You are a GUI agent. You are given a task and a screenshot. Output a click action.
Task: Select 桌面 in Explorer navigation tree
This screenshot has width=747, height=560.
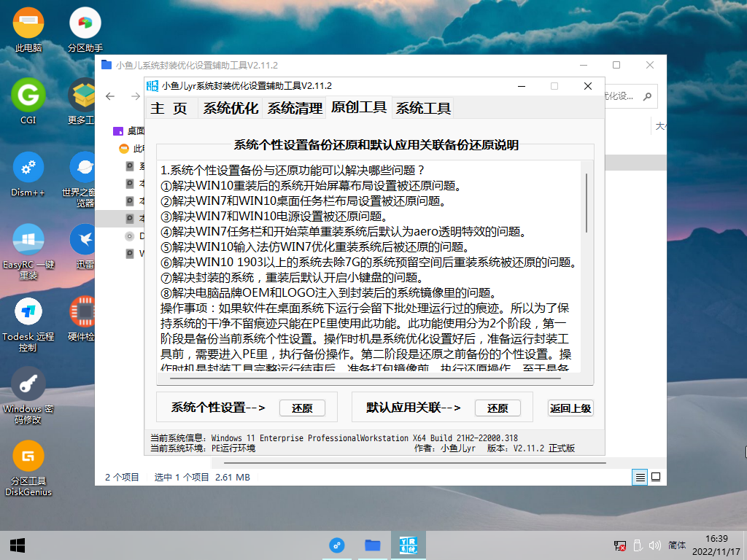[x=128, y=131]
